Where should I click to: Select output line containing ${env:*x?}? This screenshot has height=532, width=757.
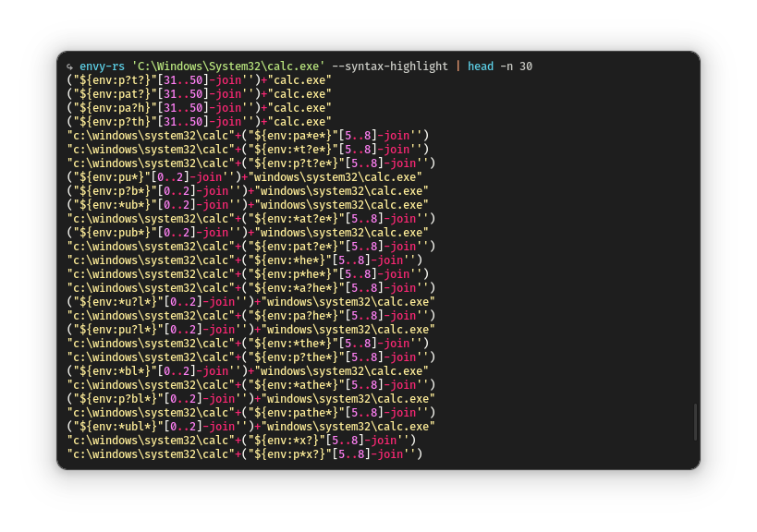241,441
